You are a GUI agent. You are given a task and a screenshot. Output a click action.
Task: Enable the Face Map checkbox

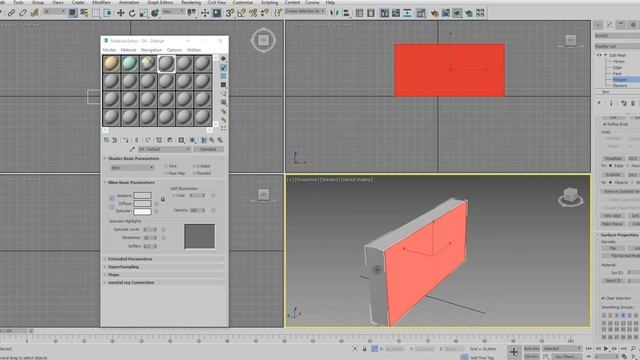click(167, 173)
